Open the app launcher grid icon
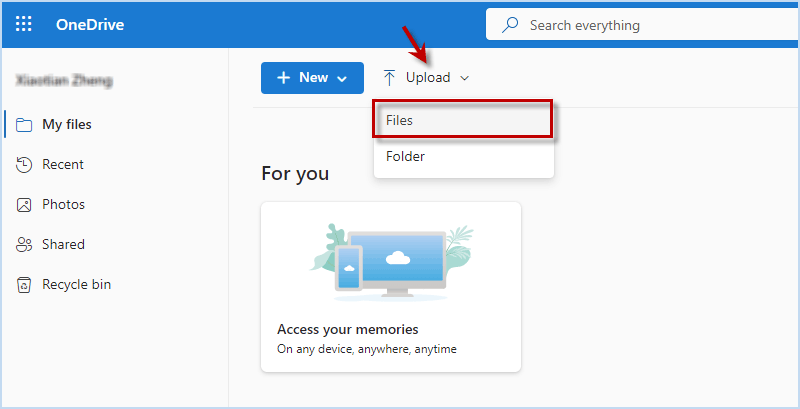Image resolution: width=800 pixels, height=409 pixels. pos(23,24)
